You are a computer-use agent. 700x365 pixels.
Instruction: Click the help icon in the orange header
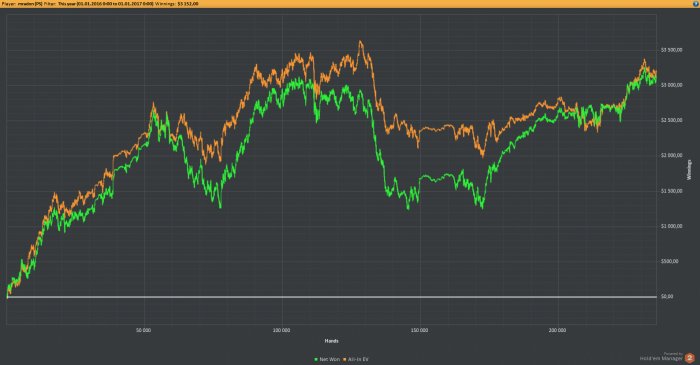(x=695, y=4)
